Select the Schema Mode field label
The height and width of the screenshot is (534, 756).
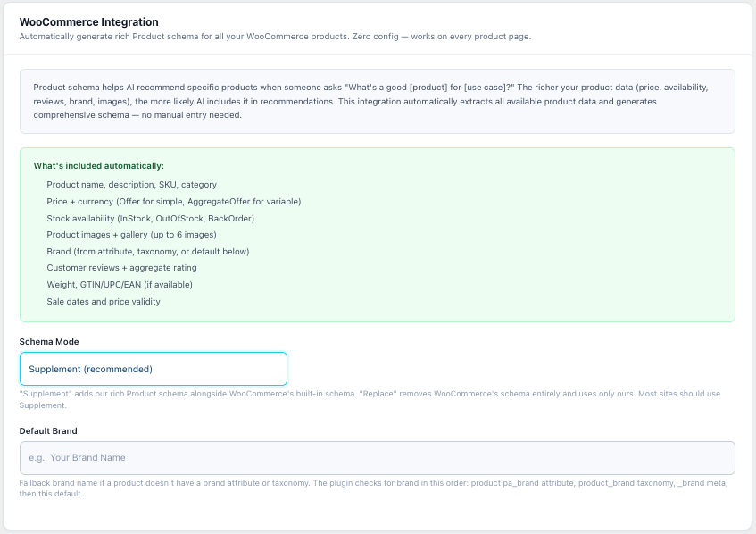pyautogui.click(x=48, y=341)
